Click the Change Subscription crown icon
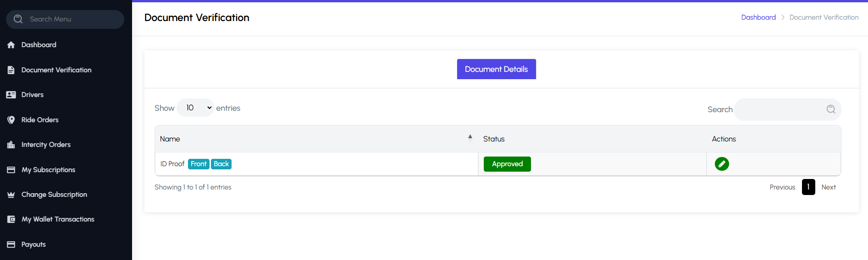The height and width of the screenshot is (260, 868). click(x=11, y=195)
